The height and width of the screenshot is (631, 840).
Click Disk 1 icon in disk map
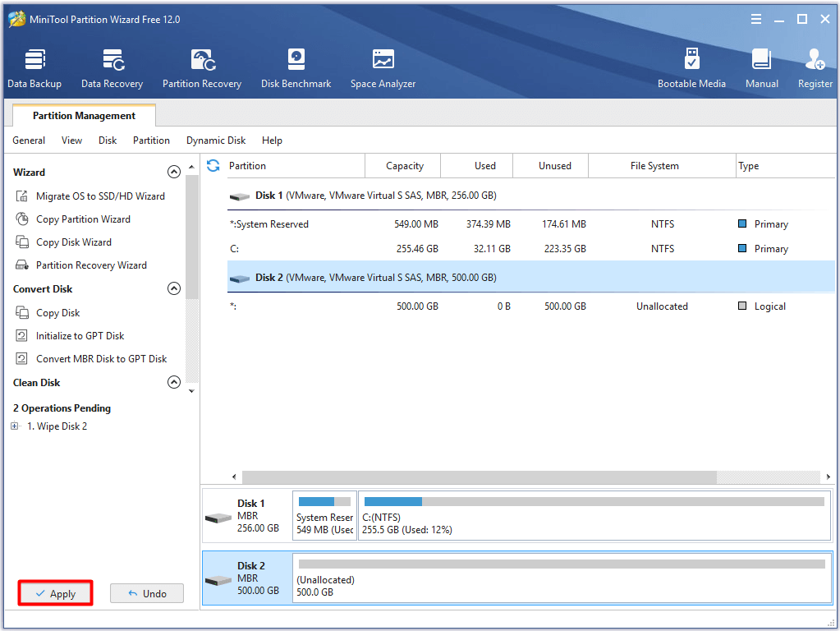pos(218,518)
